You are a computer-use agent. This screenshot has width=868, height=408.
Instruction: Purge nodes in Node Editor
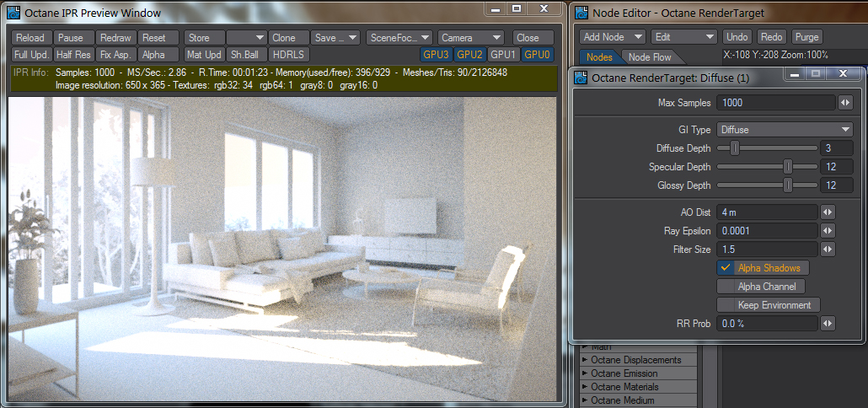(x=807, y=37)
